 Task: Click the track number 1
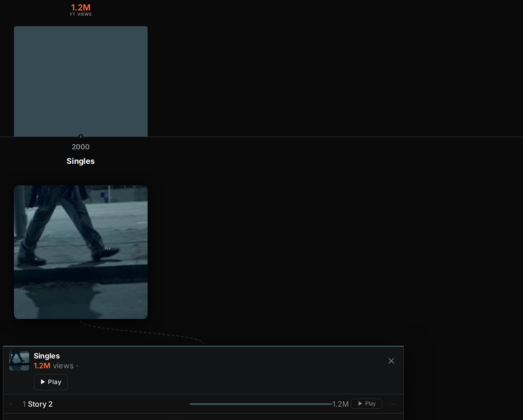(x=24, y=404)
